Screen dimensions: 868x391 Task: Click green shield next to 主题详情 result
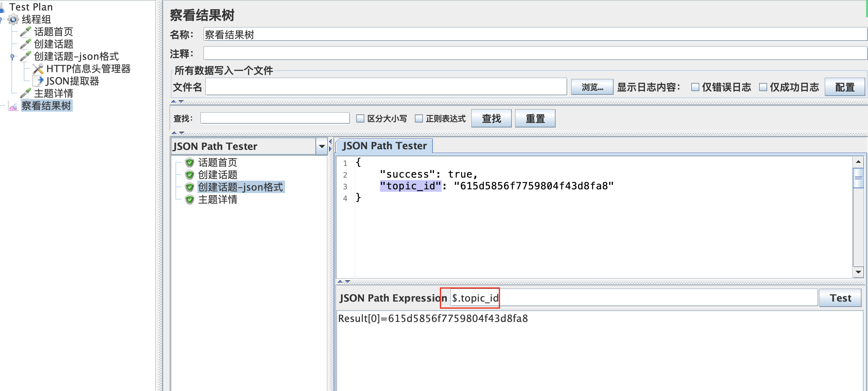pos(190,200)
